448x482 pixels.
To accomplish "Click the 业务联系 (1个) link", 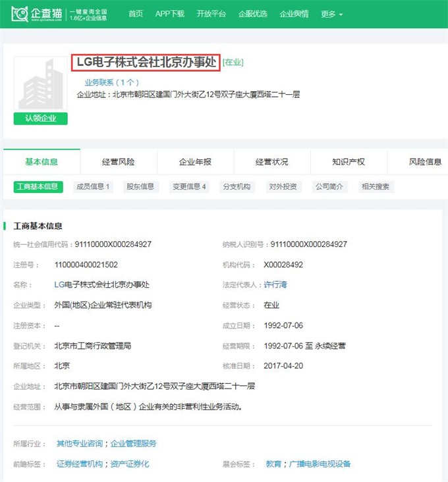I will coord(111,82).
